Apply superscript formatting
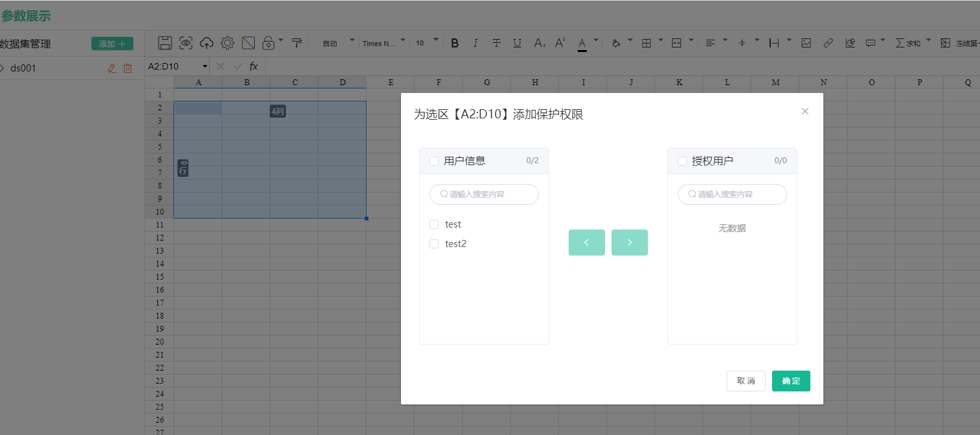This screenshot has height=435, width=980. coord(560,43)
